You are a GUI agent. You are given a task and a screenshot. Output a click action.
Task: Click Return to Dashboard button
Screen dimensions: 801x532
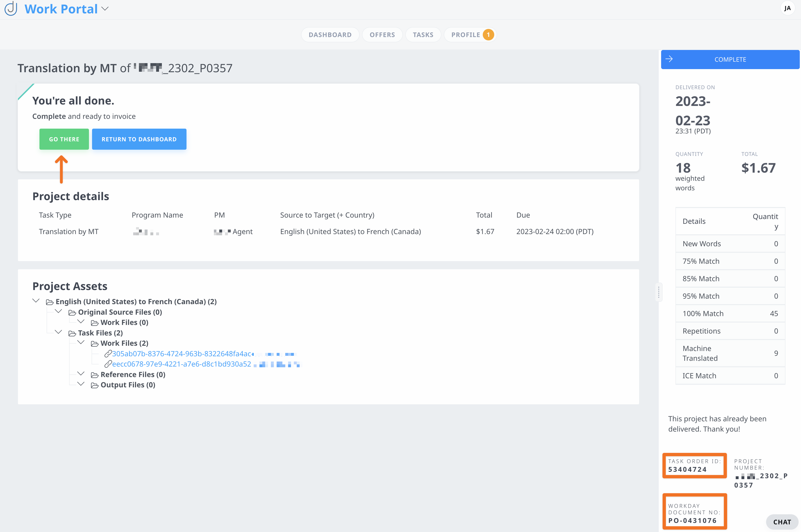coord(139,139)
